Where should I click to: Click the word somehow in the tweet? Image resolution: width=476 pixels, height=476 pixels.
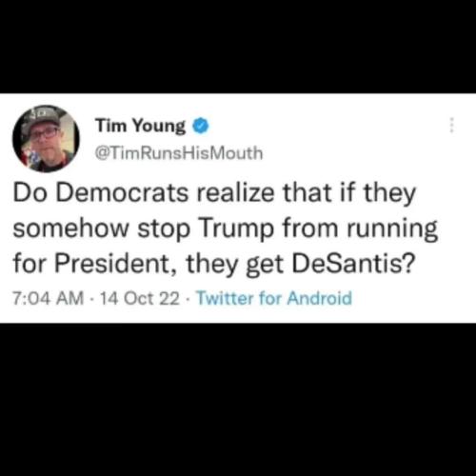70,229
